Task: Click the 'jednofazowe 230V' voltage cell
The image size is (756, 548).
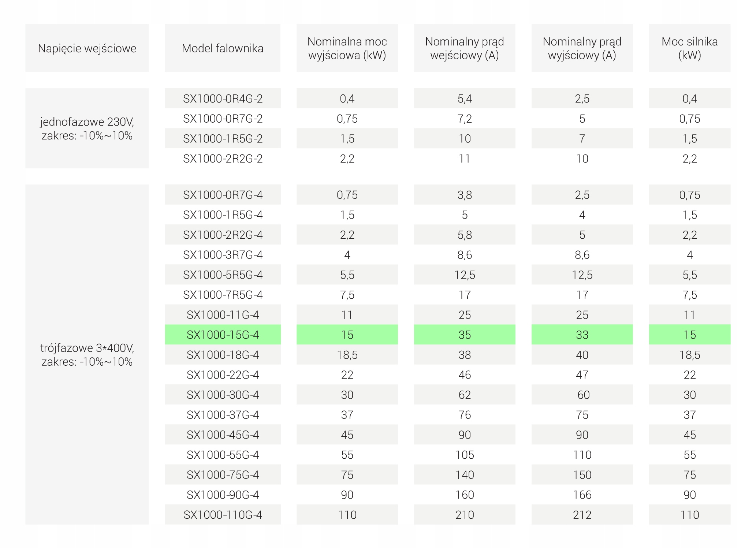Action: coord(87,128)
